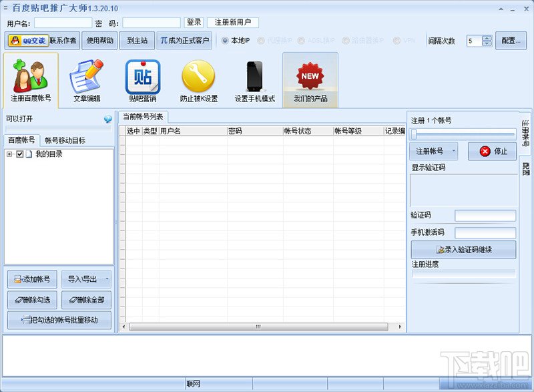This screenshot has width=534, height=392.
Task: Focus the 用户名 input field
Action: tap(63, 23)
